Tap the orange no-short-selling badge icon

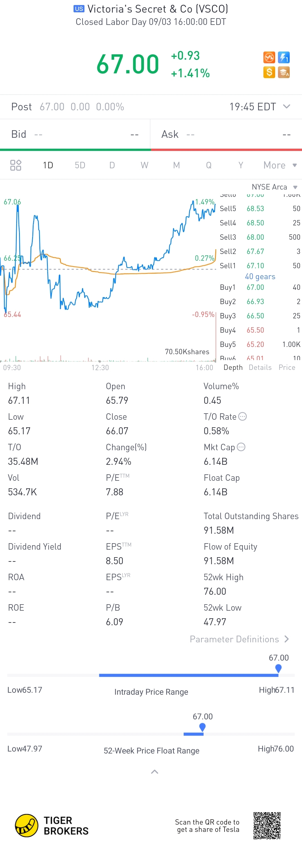point(269,57)
